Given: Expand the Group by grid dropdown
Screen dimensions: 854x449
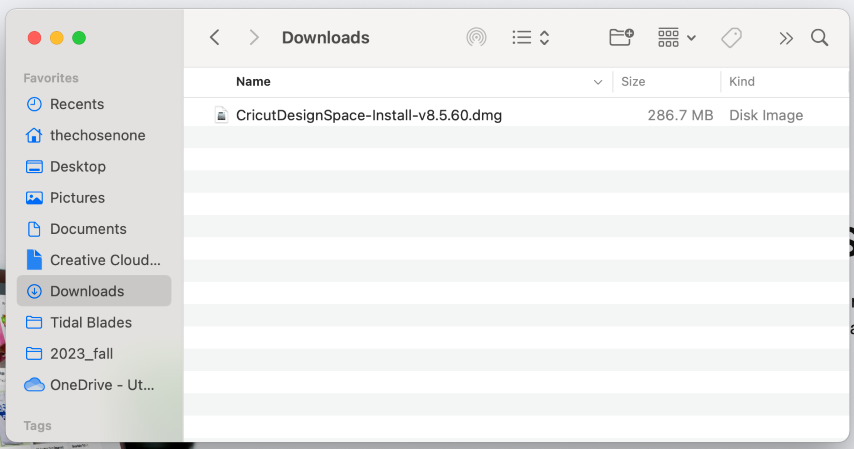Looking at the screenshot, I should (676, 38).
